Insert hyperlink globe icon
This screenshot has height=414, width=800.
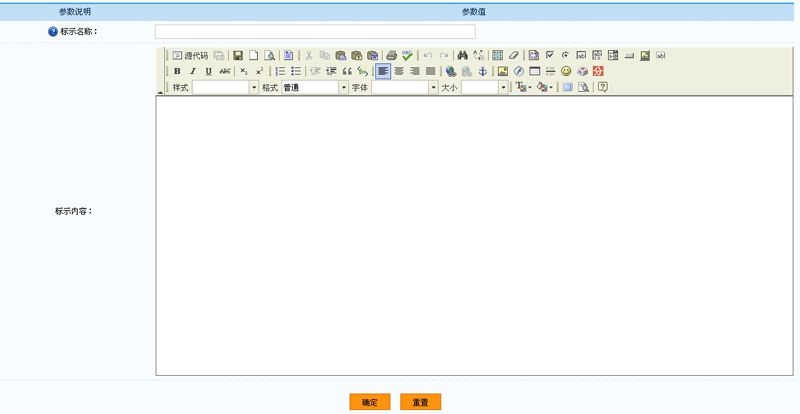tap(451, 71)
